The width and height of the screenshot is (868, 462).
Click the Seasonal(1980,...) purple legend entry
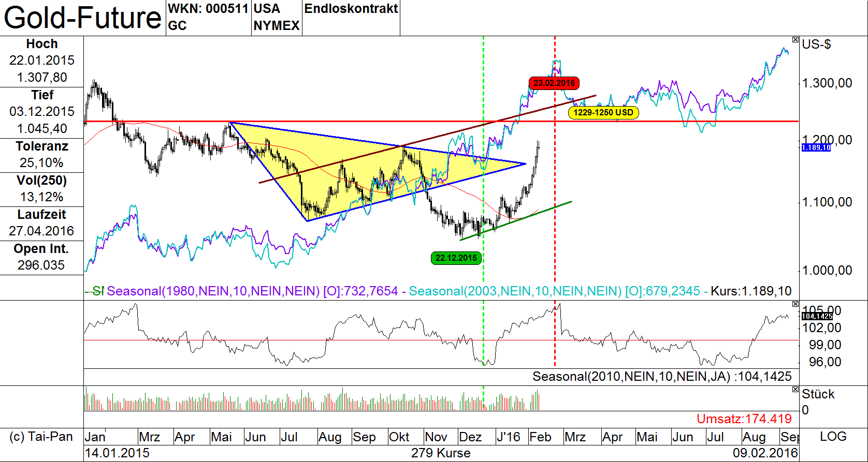click(252, 291)
